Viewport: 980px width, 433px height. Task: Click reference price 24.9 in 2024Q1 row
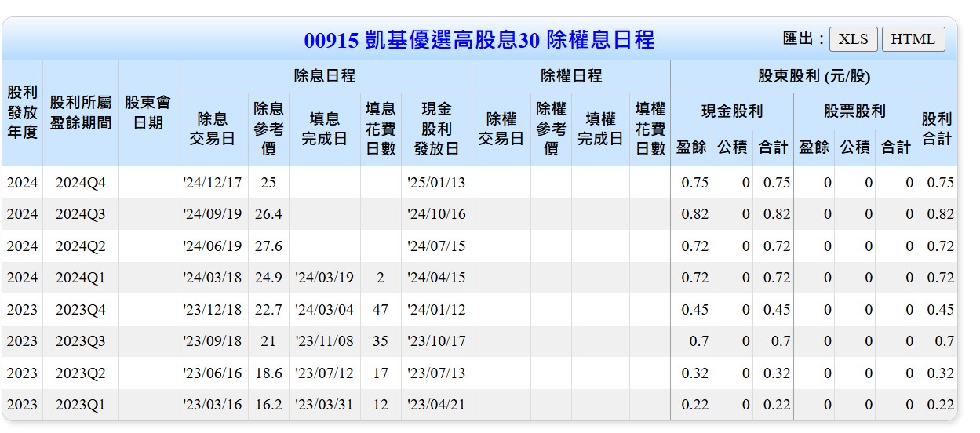(x=268, y=278)
